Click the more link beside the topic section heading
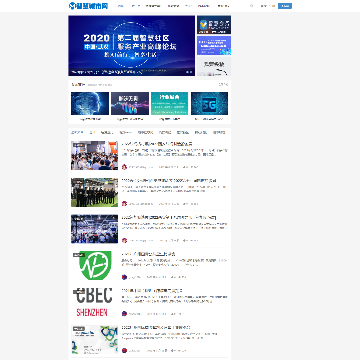 223,85
